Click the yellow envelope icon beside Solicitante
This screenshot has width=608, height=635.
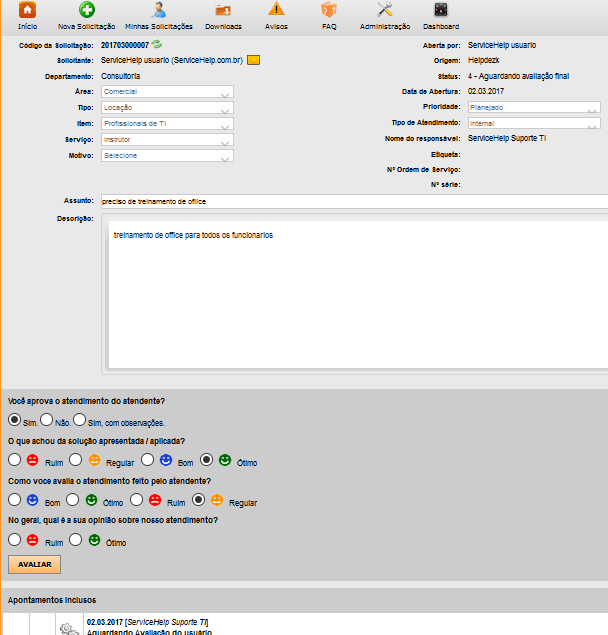tap(254, 60)
